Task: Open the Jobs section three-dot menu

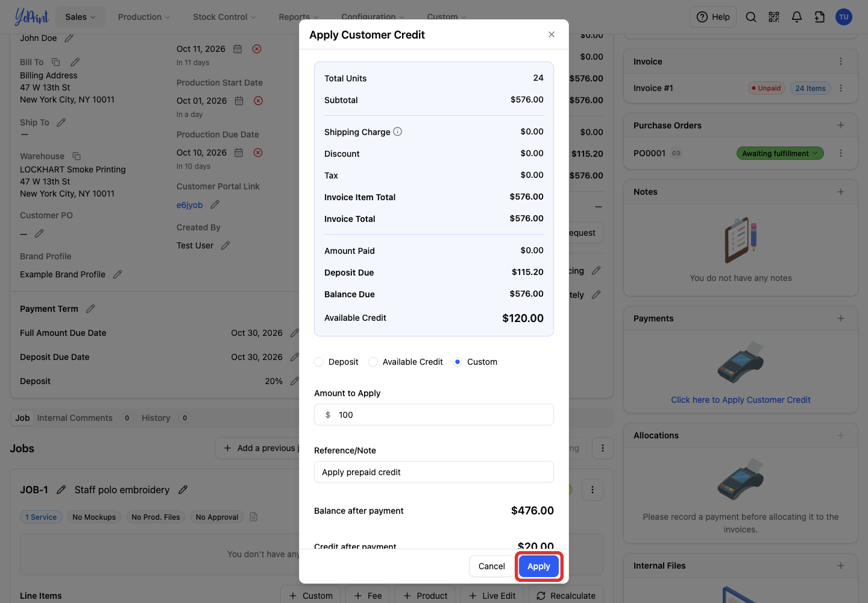Action: 603,448
